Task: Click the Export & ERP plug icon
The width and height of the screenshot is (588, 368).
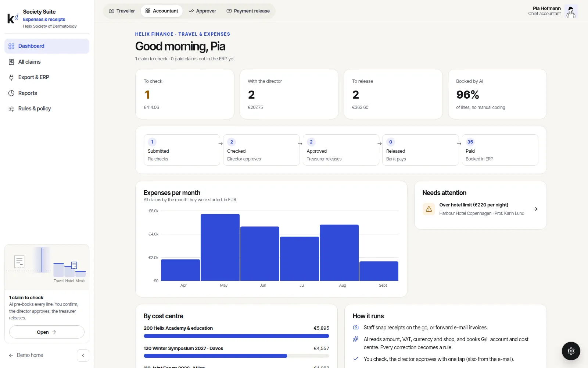Action: tap(11, 77)
